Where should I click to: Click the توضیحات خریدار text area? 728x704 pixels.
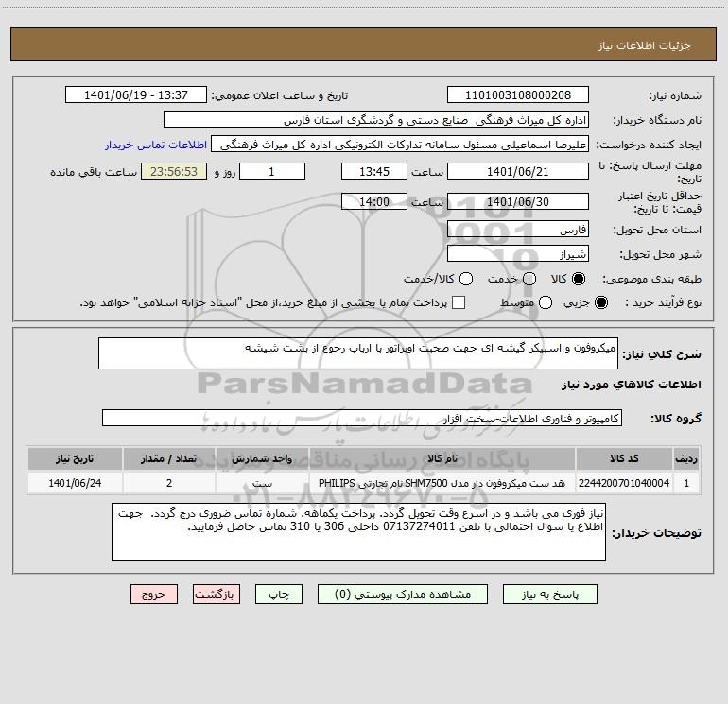358,532
